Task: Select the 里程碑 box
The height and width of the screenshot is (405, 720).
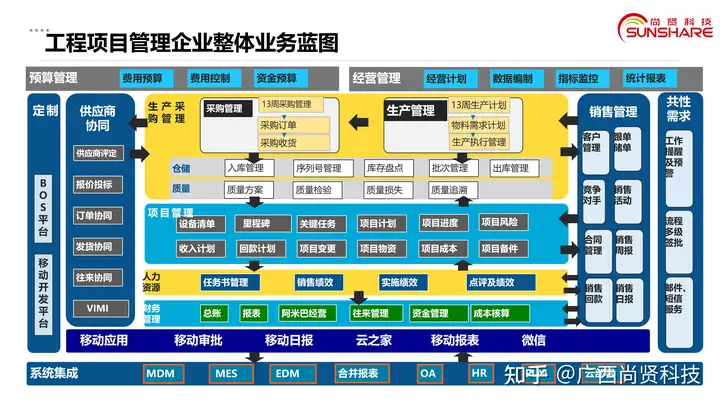Action: [x=263, y=224]
